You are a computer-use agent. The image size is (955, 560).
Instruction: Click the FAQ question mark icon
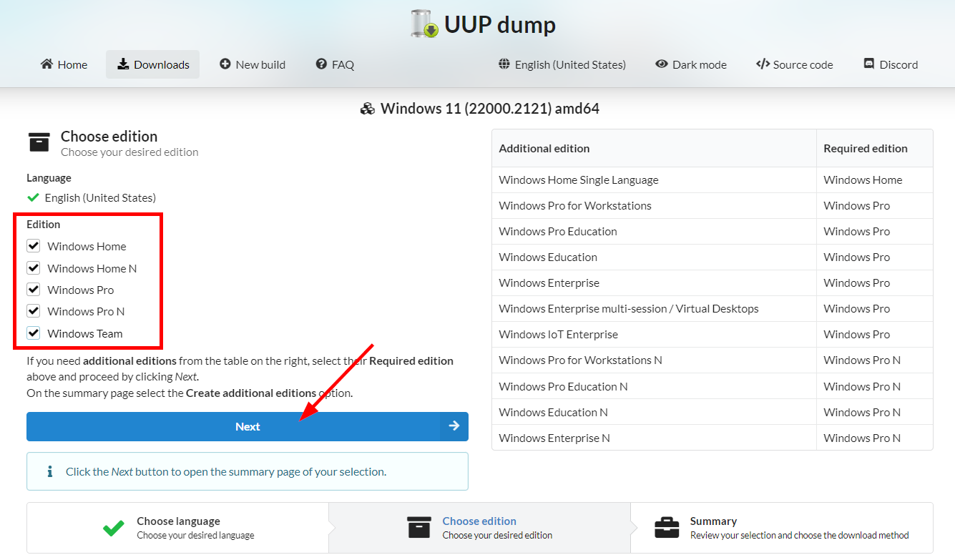tap(321, 64)
